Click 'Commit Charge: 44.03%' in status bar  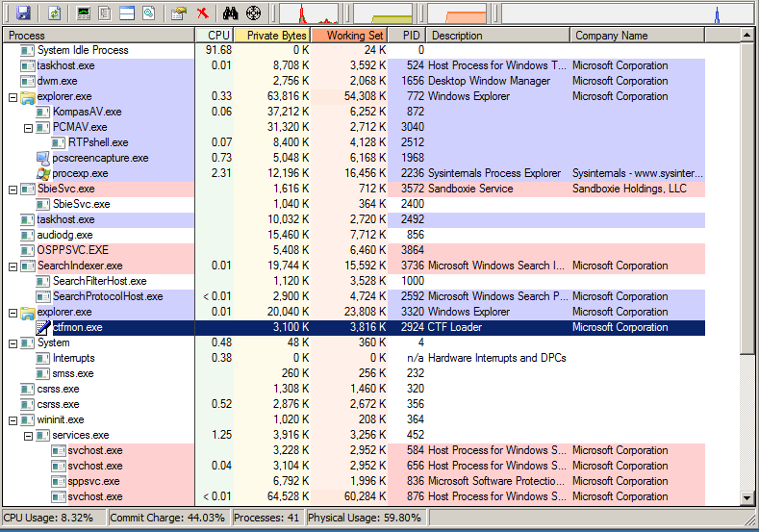coord(167,518)
